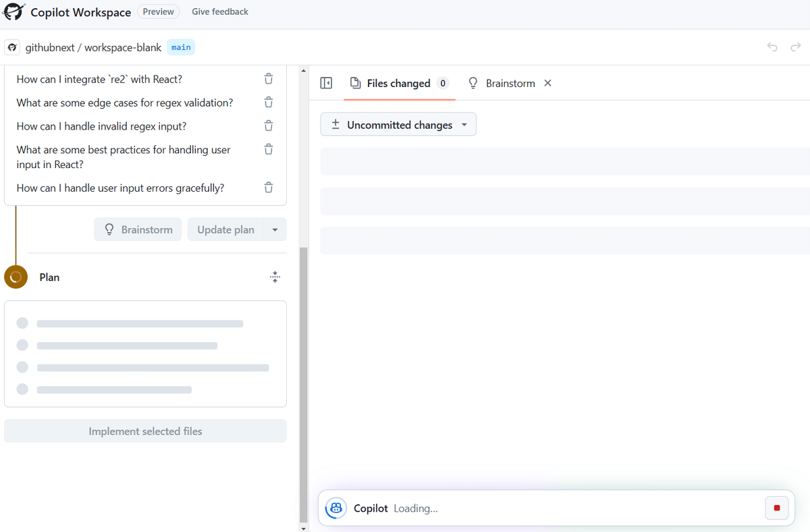Image resolution: width=810 pixels, height=532 pixels.
Task: Switch to the Brainstorm tab
Action: [511, 83]
